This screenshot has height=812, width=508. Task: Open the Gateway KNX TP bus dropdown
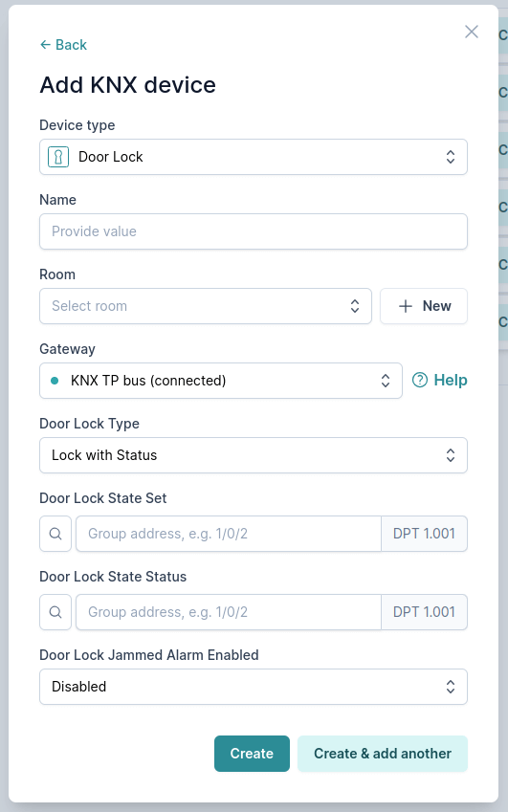pos(221,381)
